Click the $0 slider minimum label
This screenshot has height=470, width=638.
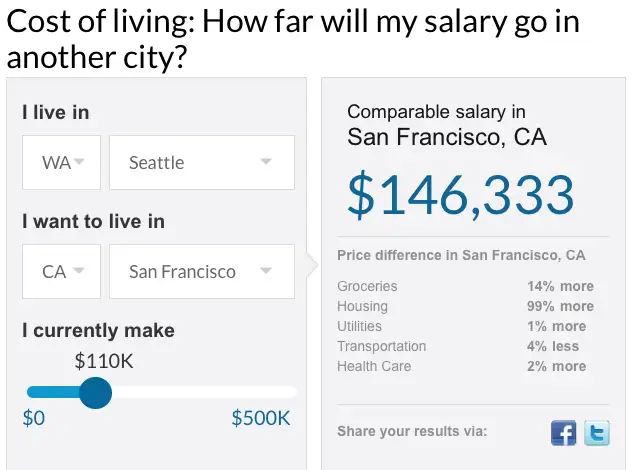click(34, 418)
